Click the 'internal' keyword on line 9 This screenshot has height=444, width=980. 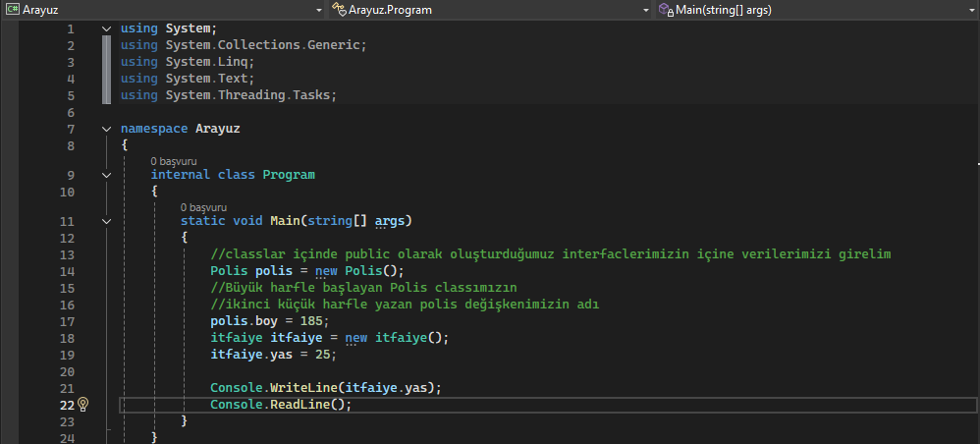[181, 175]
